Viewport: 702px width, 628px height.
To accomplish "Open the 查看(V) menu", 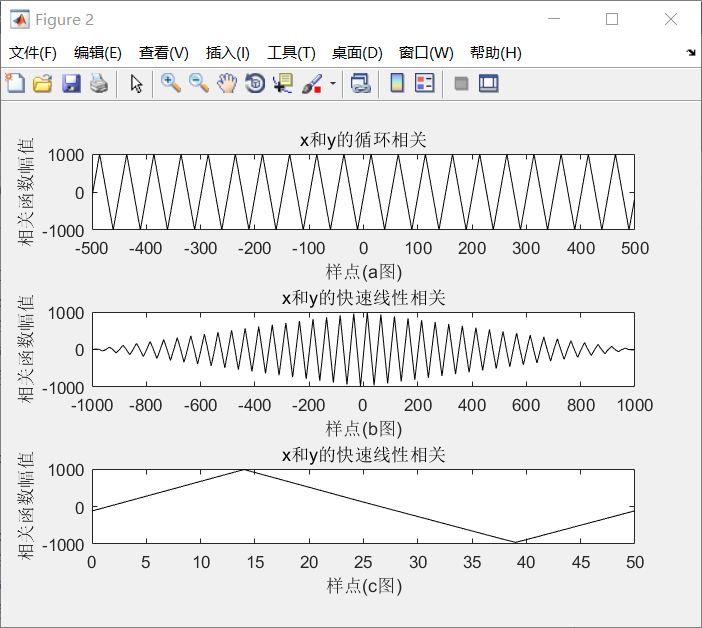I will tap(163, 53).
